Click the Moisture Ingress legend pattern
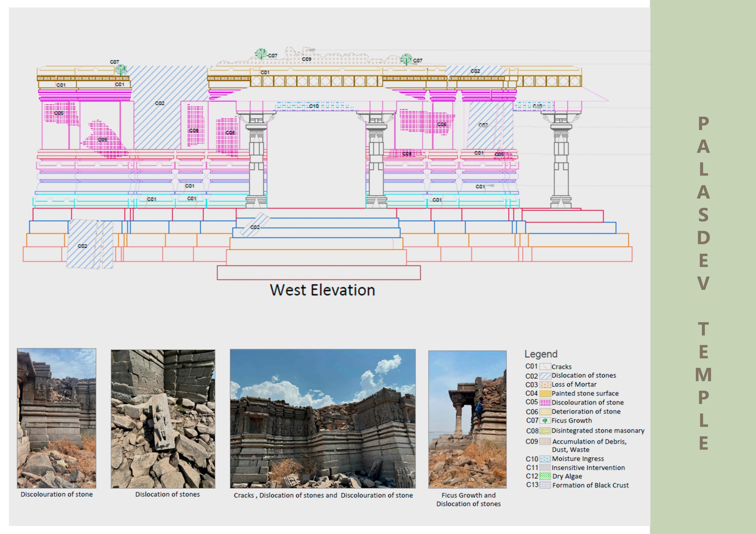This screenshot has width=756, height=534. point(545,459)
